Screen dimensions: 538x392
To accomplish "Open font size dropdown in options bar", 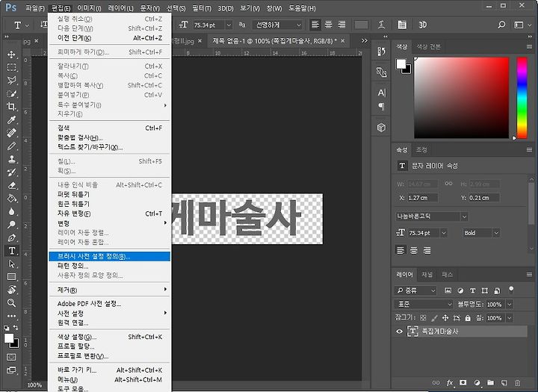I will (x=229, y=25).
